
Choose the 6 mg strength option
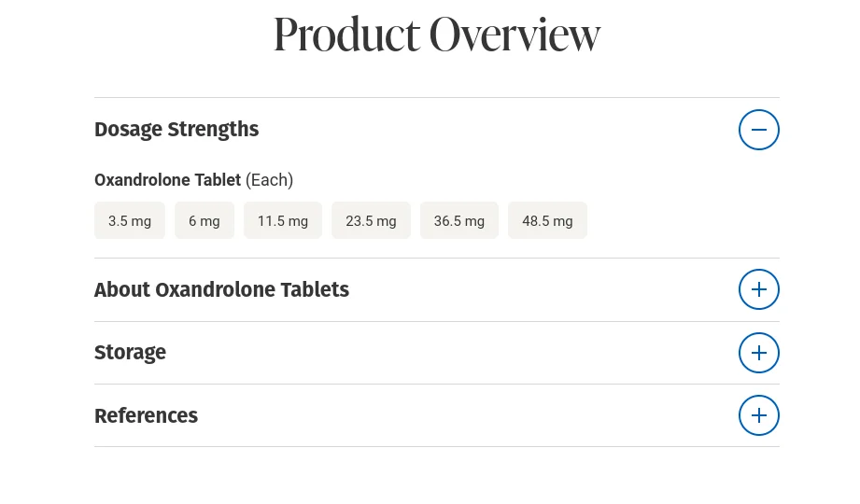(204, 221)
